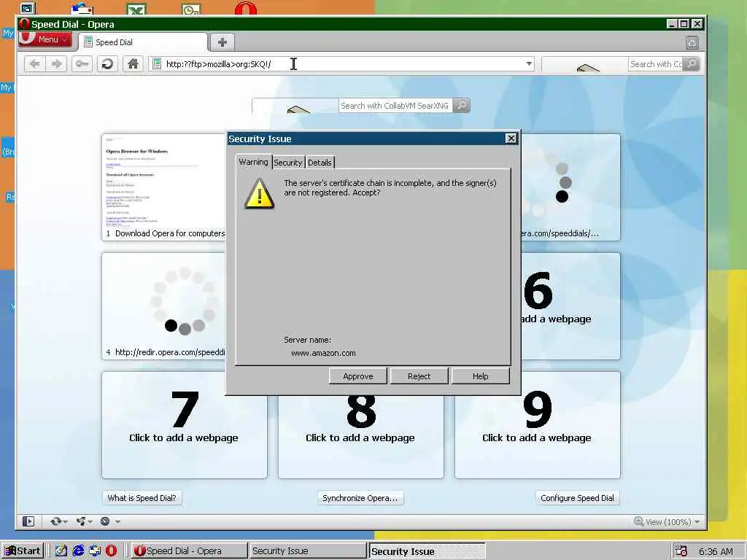Viewport: 747px width, 560px height.
Task: Open Help for the security issue
Action: (x=480, y=376)
